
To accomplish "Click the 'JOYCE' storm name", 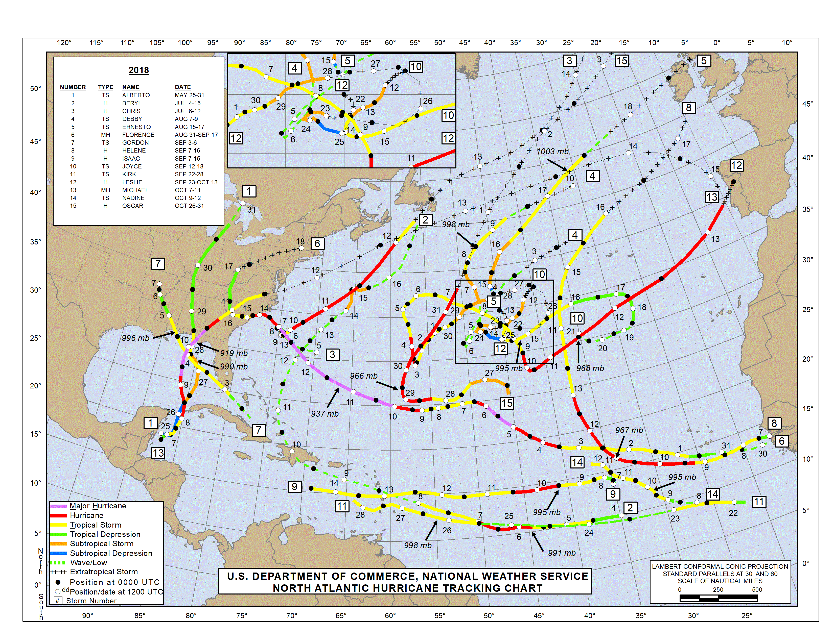I will tap(132, 166).
